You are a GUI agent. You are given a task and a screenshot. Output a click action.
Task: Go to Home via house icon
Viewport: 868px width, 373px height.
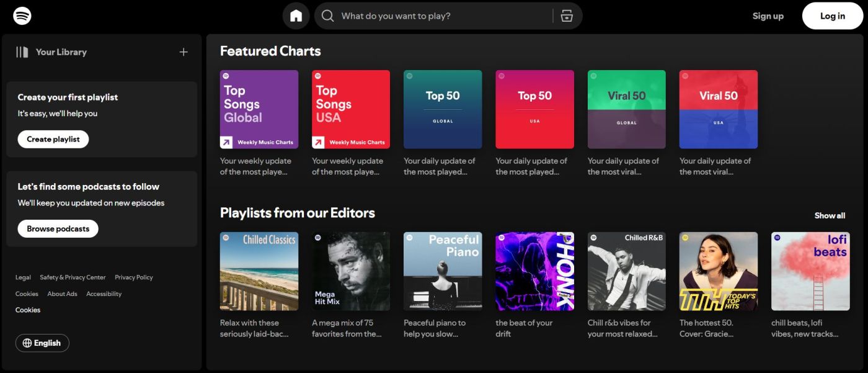click(x=296, y=16)
